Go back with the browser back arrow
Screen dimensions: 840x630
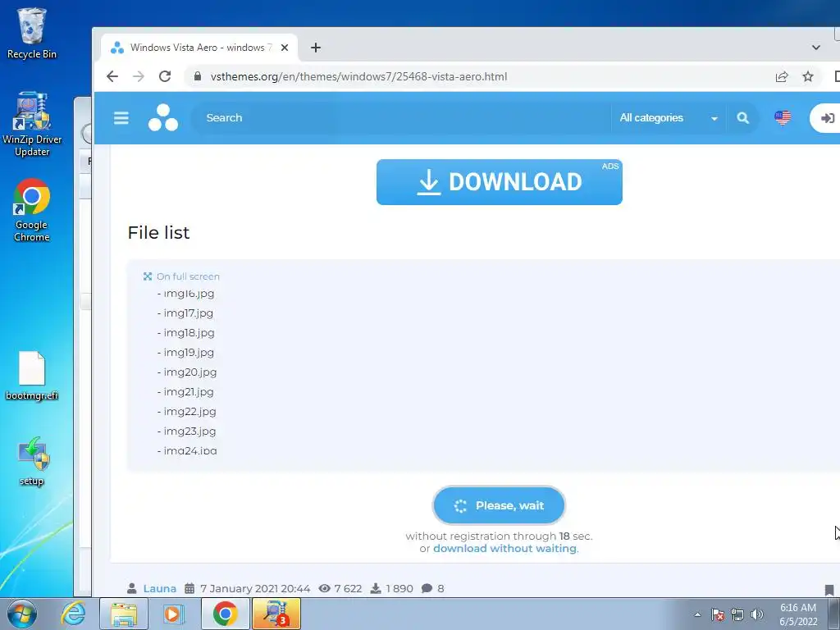(x=112, y=76)
